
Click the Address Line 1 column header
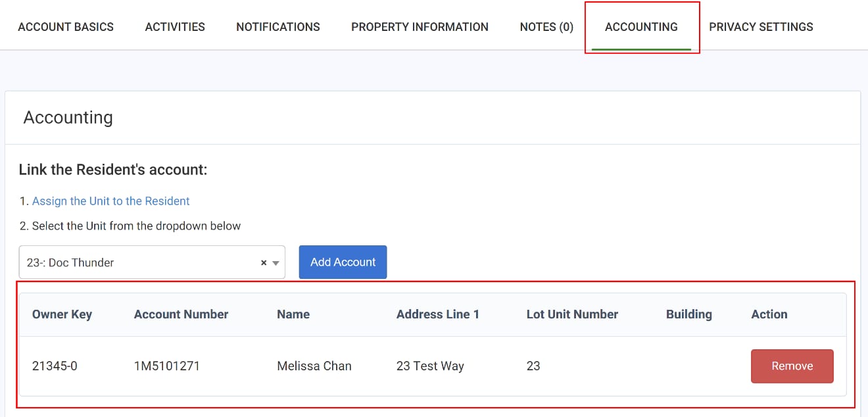(x=438, y=314)
